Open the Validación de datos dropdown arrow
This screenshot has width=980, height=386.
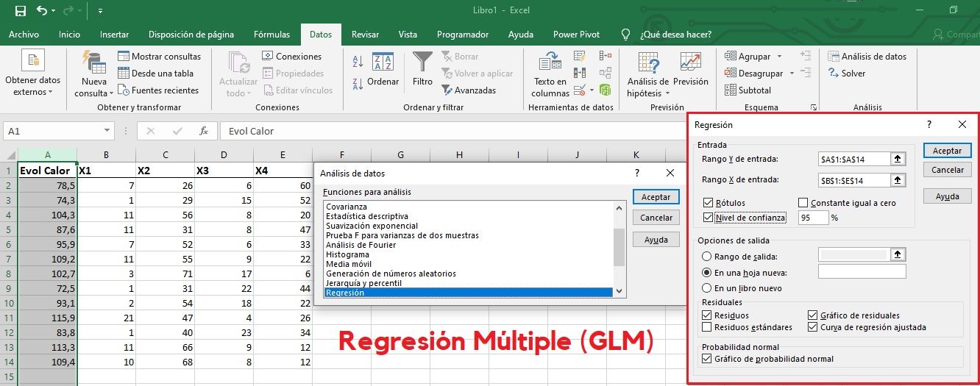(x=592, y=90)
